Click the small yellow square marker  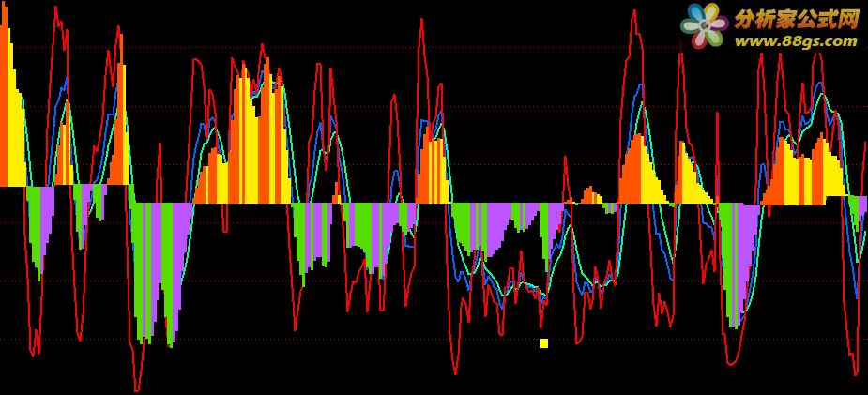coord(543,343)
